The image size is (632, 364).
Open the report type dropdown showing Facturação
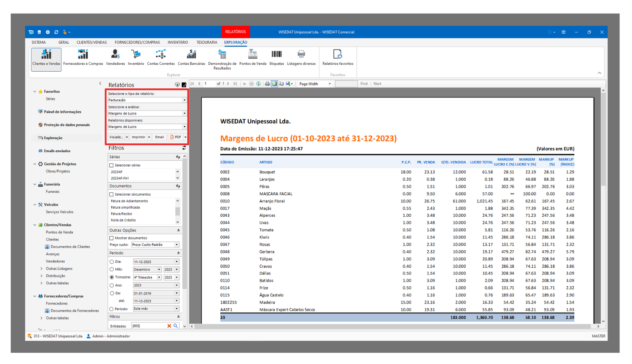point(147,100)
